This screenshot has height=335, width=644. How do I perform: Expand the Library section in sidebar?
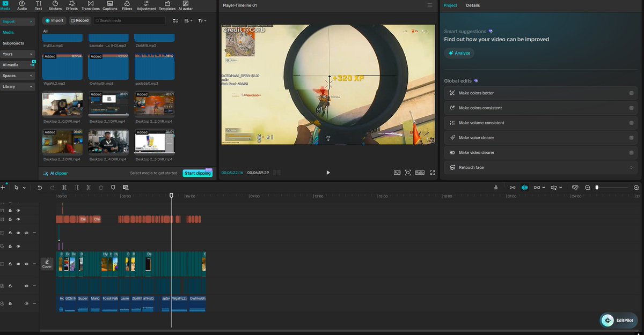[32, 86]
